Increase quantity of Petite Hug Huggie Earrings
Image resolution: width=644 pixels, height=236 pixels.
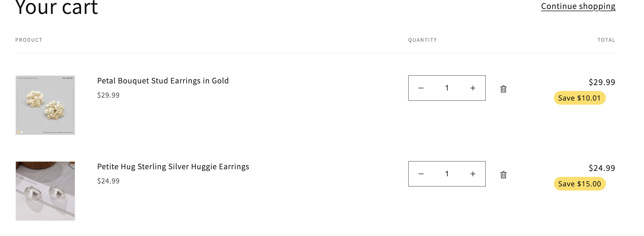tap(473, 174)
